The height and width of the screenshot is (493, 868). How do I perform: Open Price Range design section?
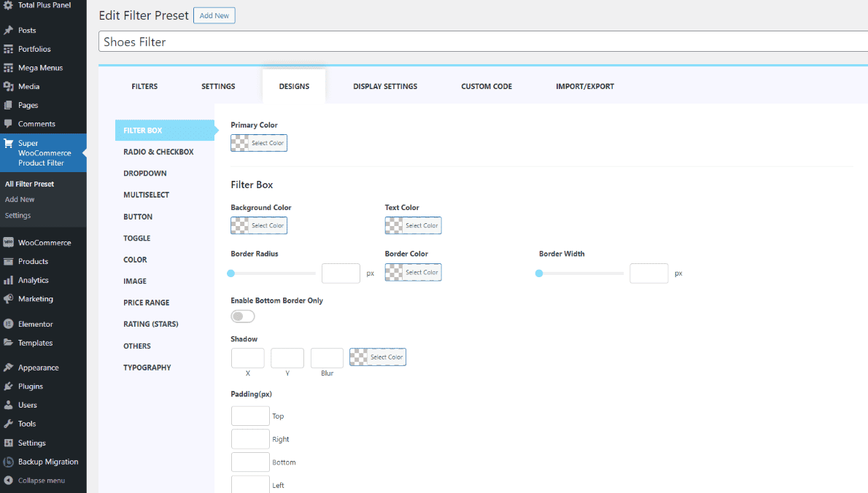click(146, 303)
